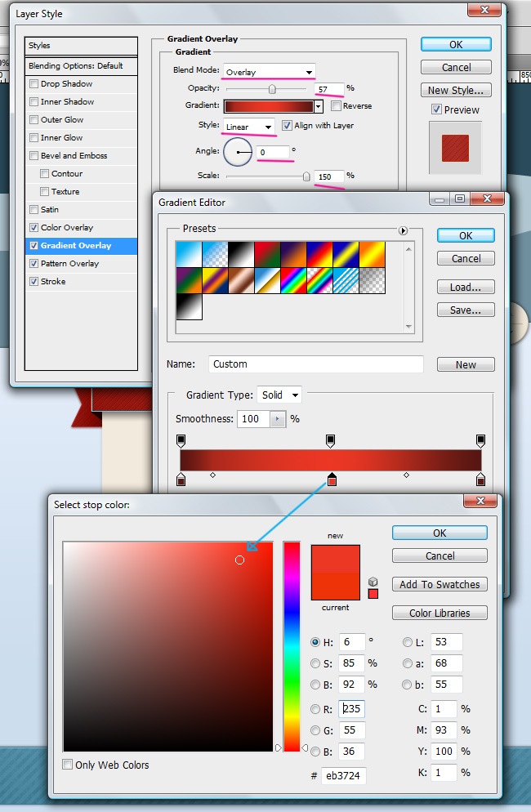This screenshot has height=812, width=531.
Task: Click the hex color input field
Action: [343, 774]
